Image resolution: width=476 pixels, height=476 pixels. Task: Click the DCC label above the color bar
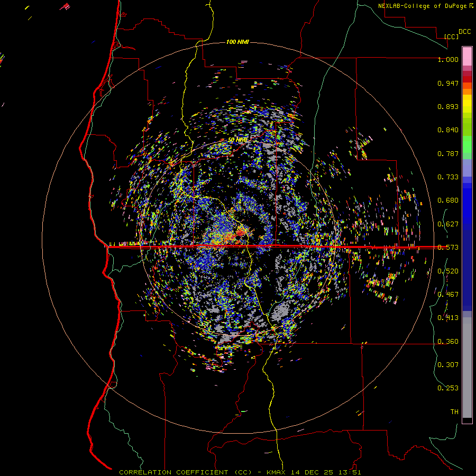click(464, 32)
